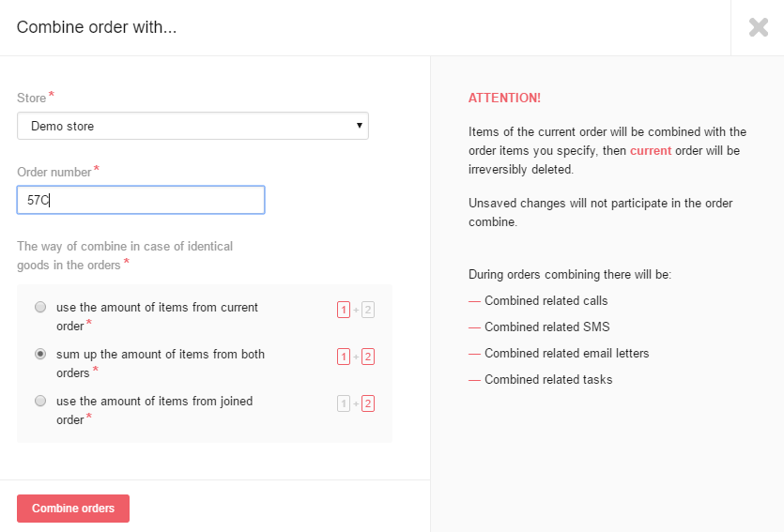
Task: Click label text 'sum up the amount of items from both orders'
Action: click(161, 363)
